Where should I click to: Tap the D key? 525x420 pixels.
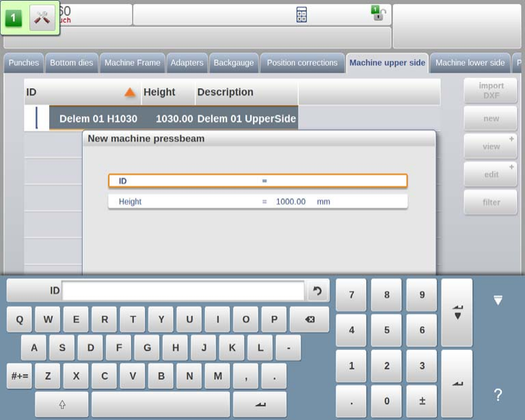tap(90, 348)
